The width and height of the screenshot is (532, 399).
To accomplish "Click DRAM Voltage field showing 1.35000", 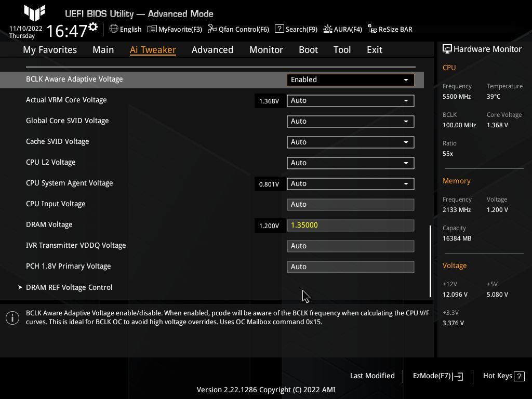I will pyautogui.click(x=351, y=225).
